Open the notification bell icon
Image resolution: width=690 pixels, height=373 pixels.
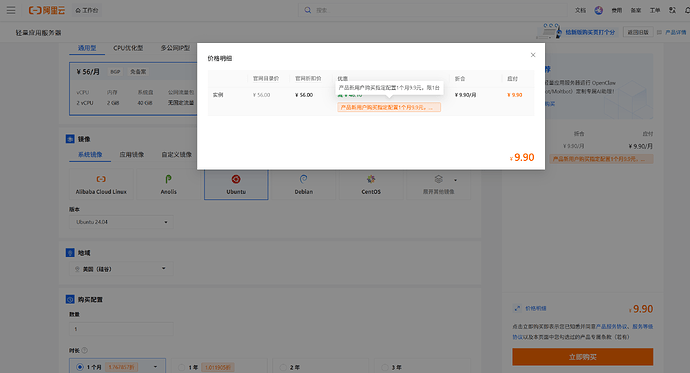[x=687, y=10]
